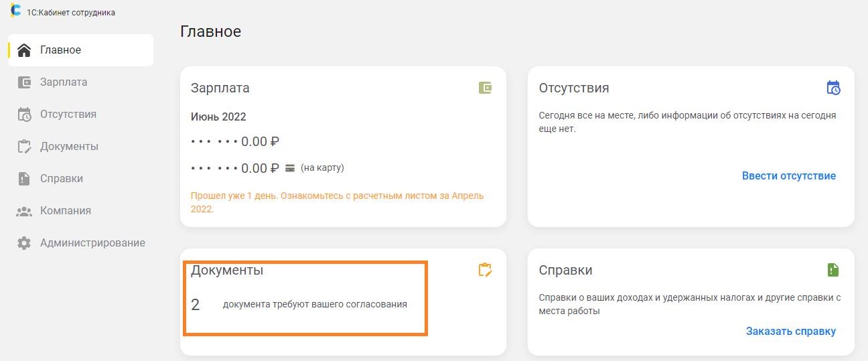Click the clipboard icon next to Документы in the sidebar
This screenshot has height=361, width=868.
pos(24,147)
